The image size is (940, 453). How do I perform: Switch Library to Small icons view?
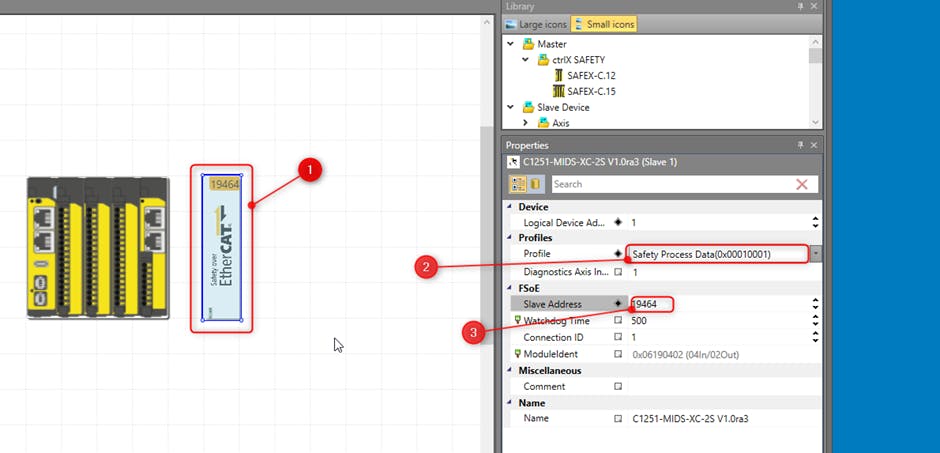606,24
